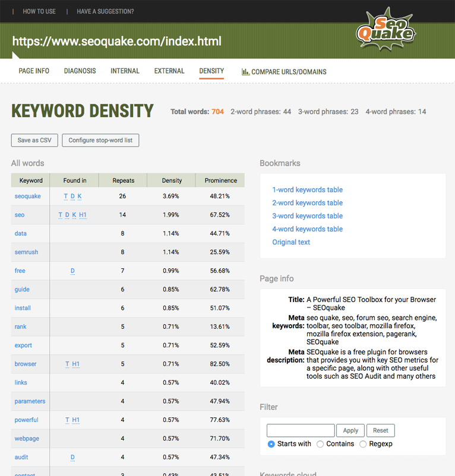Click the Save as CSV button
The width and height of the screenshot is (455, 476).
click(34, 140)
